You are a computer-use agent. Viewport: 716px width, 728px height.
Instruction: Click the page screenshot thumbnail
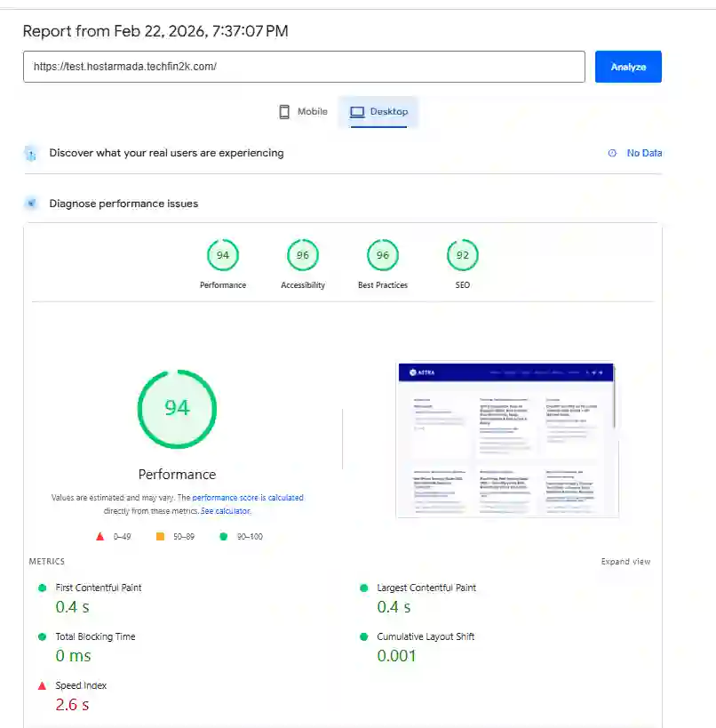tap(506, 440)
